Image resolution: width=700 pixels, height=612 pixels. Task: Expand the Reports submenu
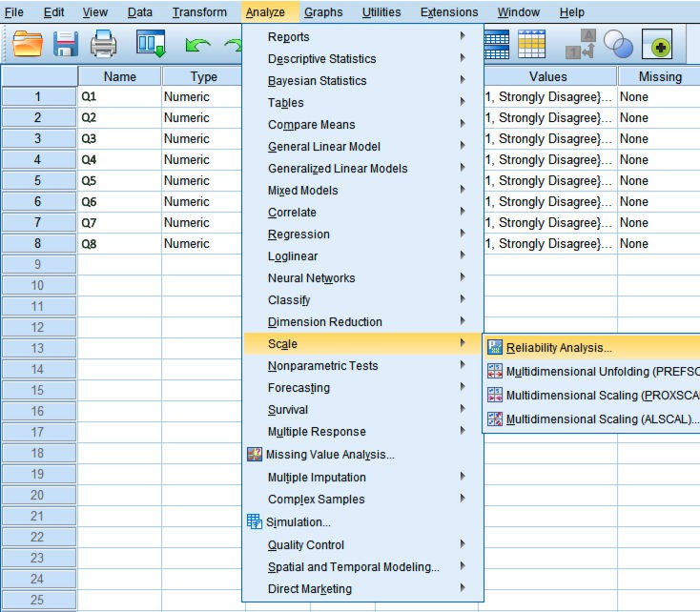coord(363,36)
